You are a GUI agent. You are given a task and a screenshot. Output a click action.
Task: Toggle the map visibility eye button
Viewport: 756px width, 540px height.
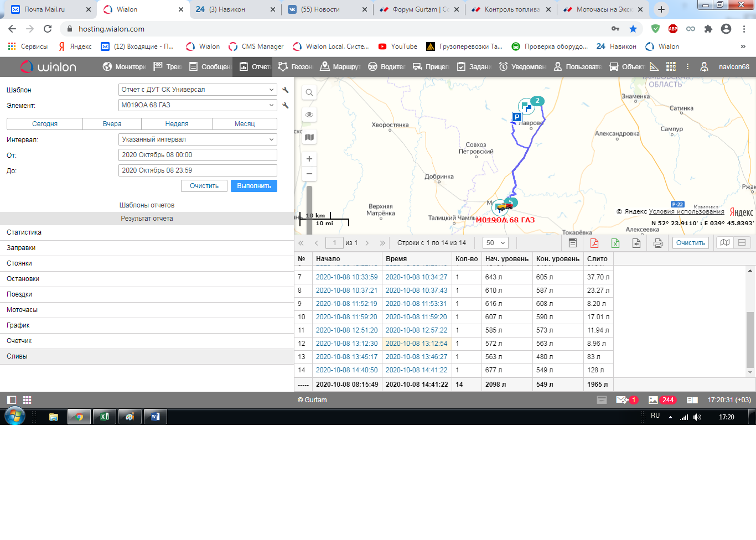click(x=309, y=115)
